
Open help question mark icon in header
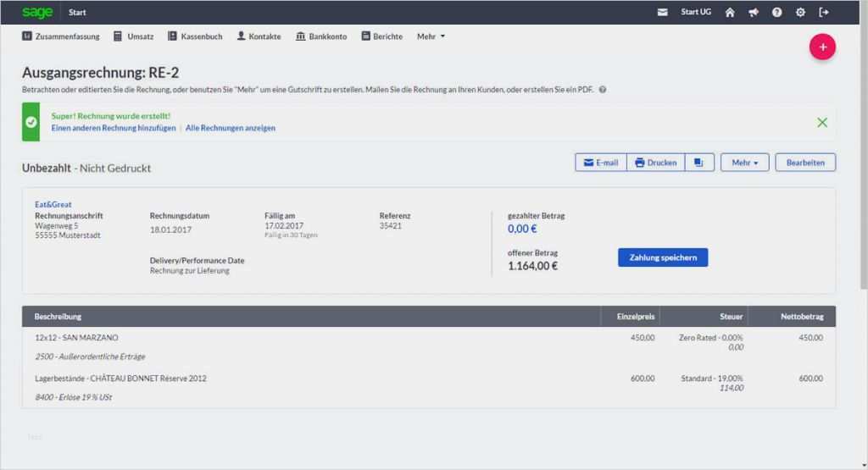(776, 13)
